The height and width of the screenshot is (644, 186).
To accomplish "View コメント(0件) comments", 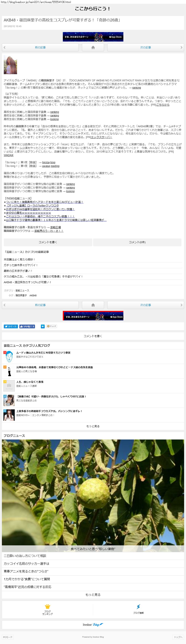I will coord(137,242).
